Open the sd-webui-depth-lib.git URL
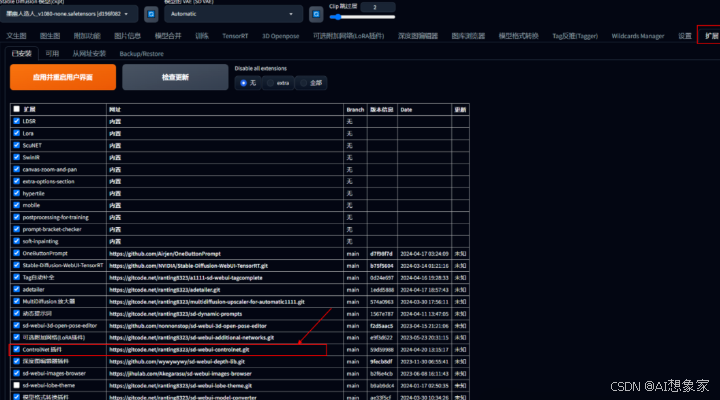 [x=177, y=361]
